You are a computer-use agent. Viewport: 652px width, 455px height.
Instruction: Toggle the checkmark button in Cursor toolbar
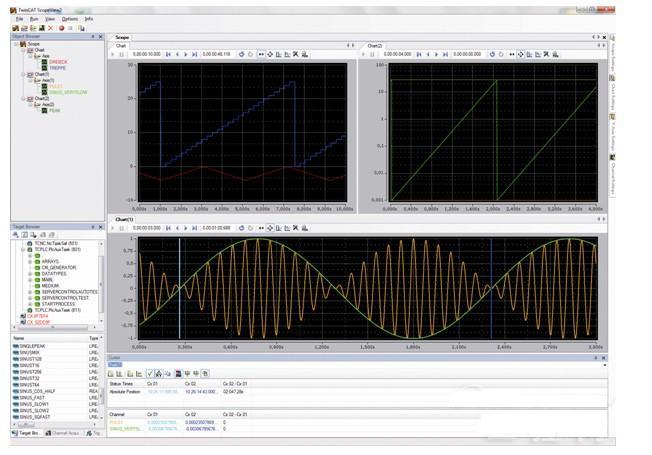[149, 373]
